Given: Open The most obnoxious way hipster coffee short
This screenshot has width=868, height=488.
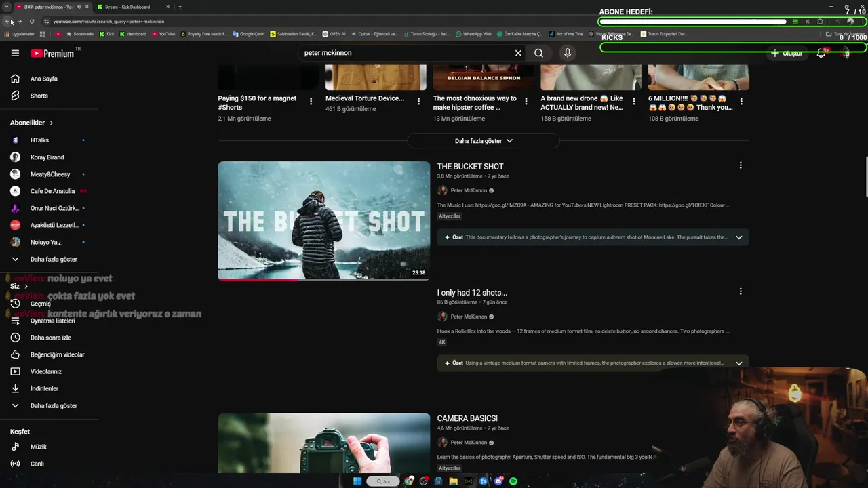Looking at the screenshot, I should coord(475,103).
